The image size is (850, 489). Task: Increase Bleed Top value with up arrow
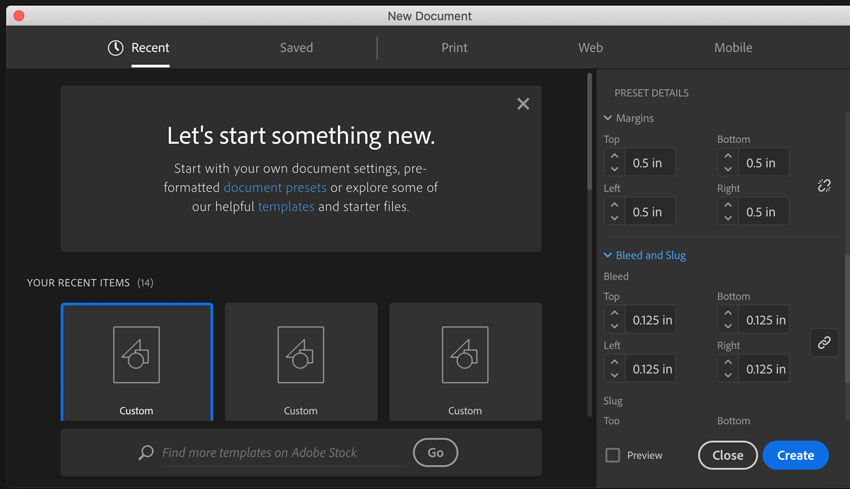[x=614, y=313]
